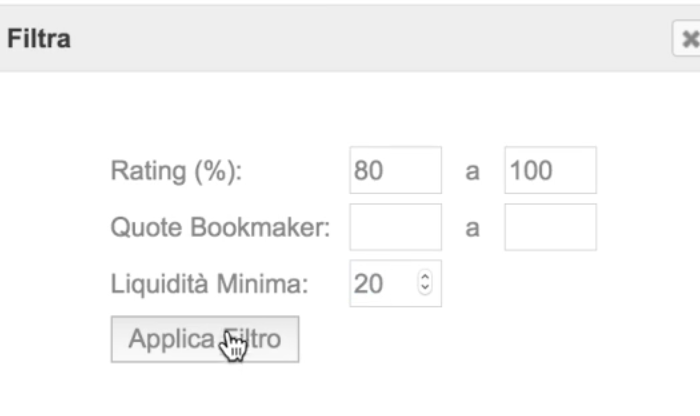Image resolution: width=700 pixels, height=416 pixels.
Task: Increase Liquidità Minima using the up arrow
Action: [425, 277]
